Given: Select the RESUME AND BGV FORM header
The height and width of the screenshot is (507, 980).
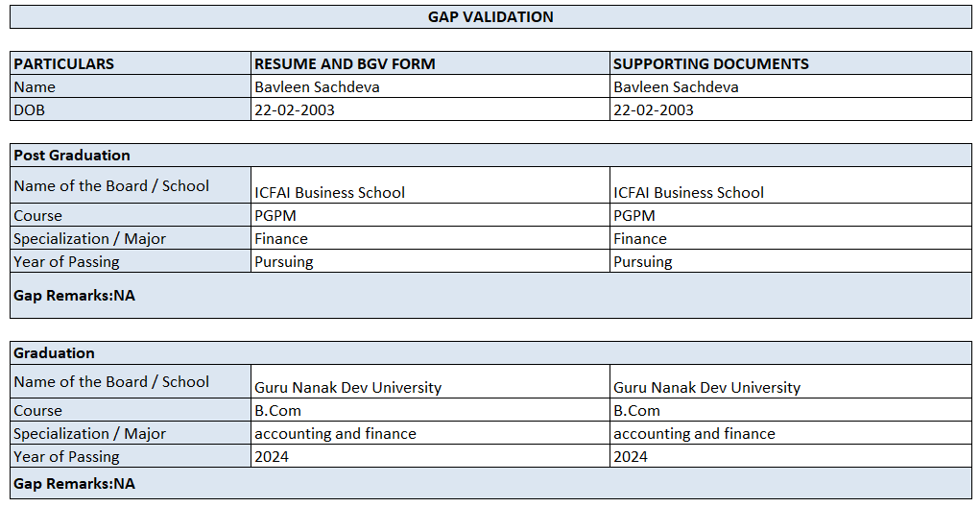Looking at the screenshot, I should coord(345,63).
